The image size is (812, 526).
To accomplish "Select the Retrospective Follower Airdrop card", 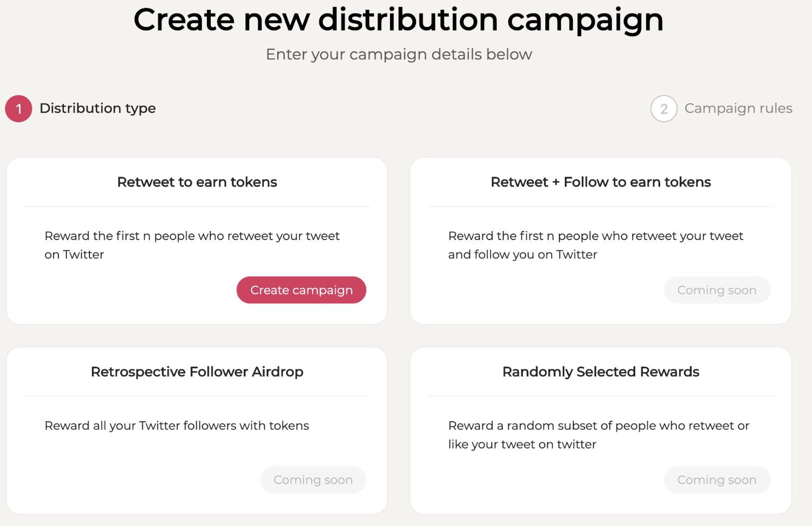I will point(196,429).
